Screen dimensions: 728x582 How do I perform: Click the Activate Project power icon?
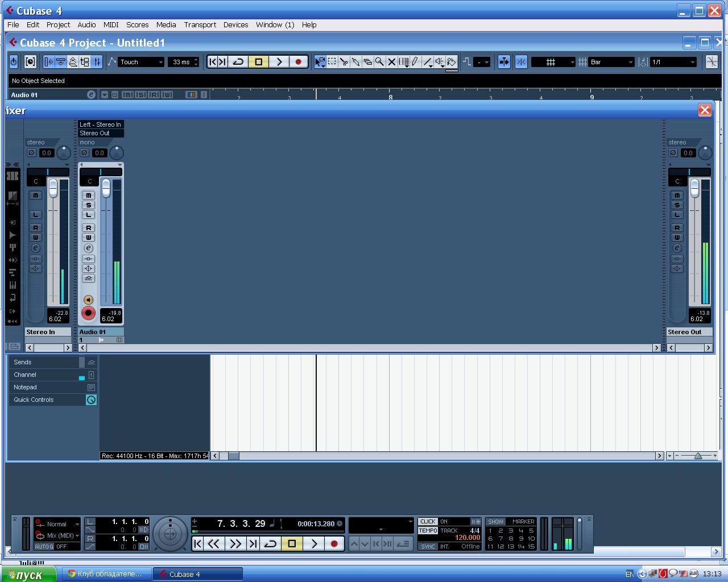[x=14, y=62]
